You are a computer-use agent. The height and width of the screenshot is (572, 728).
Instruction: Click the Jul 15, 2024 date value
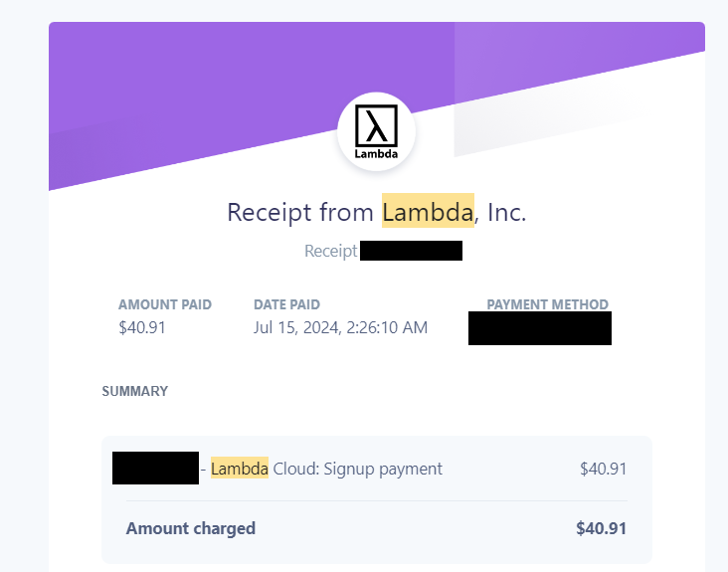point(296,327)
